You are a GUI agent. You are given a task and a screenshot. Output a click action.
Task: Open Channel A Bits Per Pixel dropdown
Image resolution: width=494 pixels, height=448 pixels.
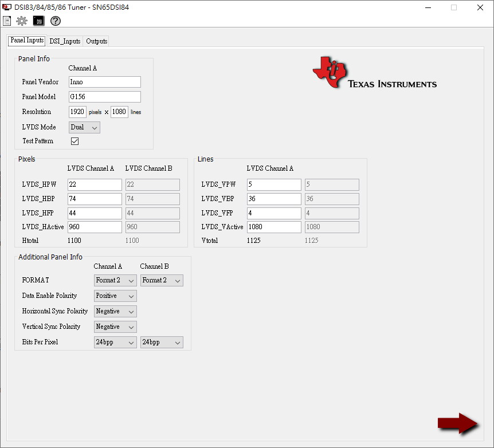point(115,342)
